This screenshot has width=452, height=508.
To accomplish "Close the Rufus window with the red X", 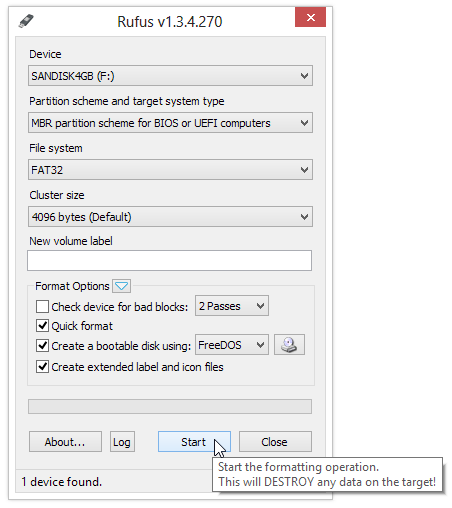I will click(310, 17).
